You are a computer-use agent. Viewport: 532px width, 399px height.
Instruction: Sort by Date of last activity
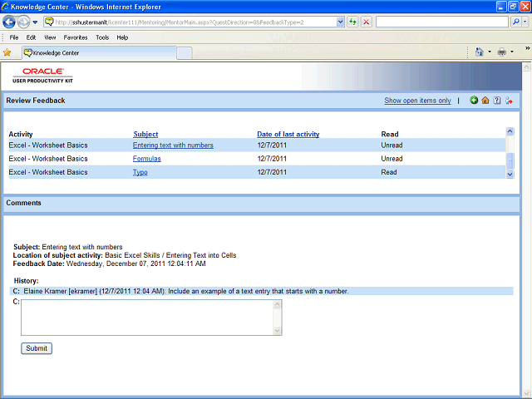click(x=288, y=134)
